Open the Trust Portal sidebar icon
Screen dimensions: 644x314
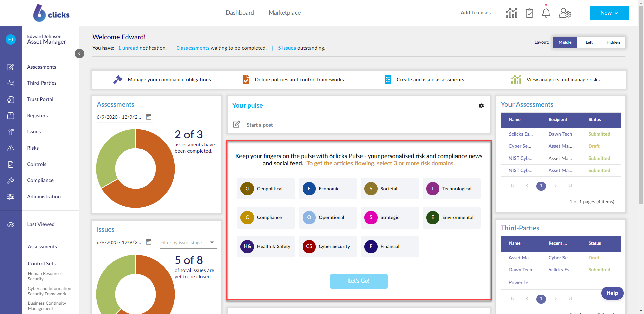11,100
